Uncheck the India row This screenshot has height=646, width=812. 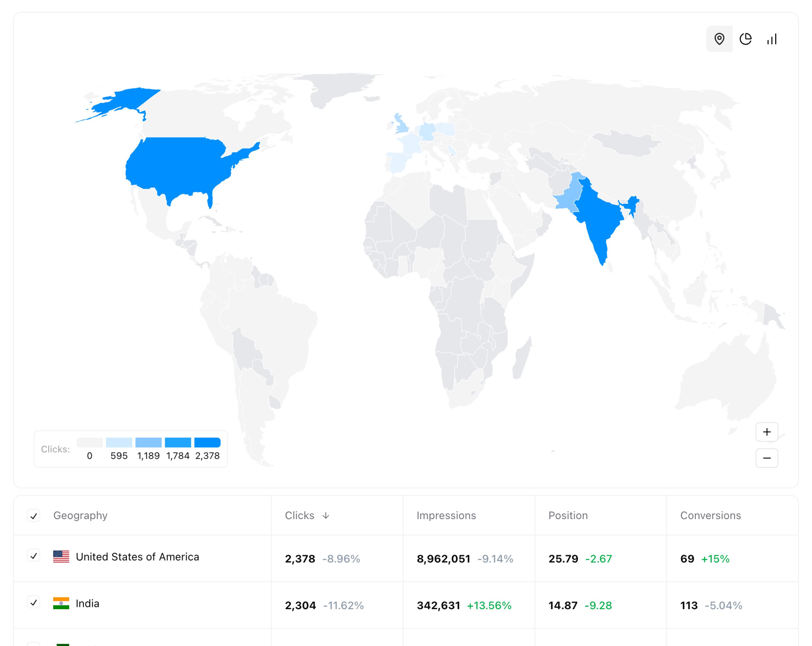(x=34, y=603)
